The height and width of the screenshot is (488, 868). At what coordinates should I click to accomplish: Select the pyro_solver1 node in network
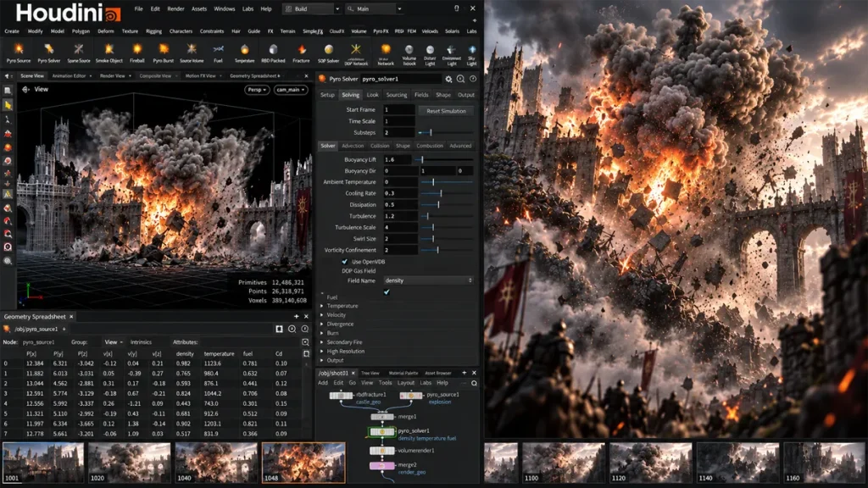click(x=382, y=431)
